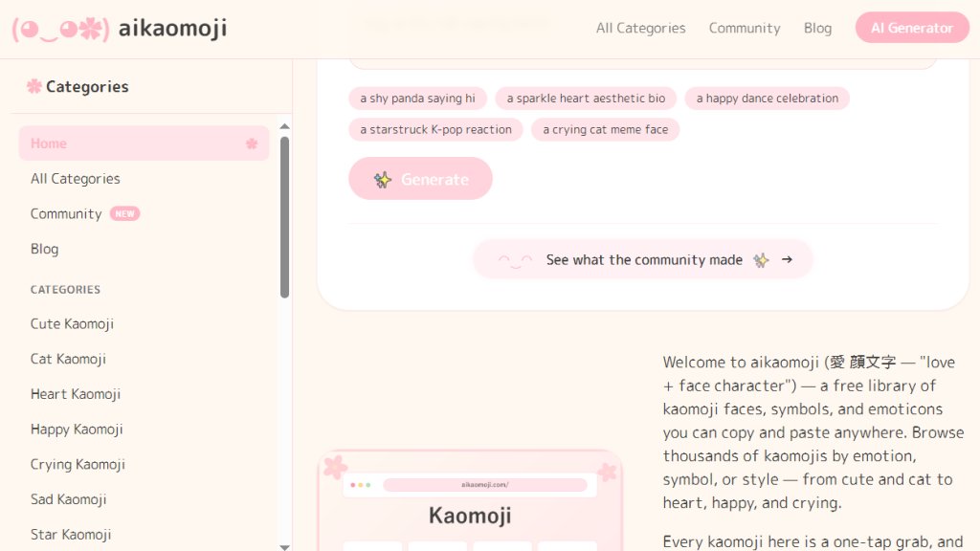Open the AI Generator button
This screenshot has height=551, width=980.
pos(912,28)
